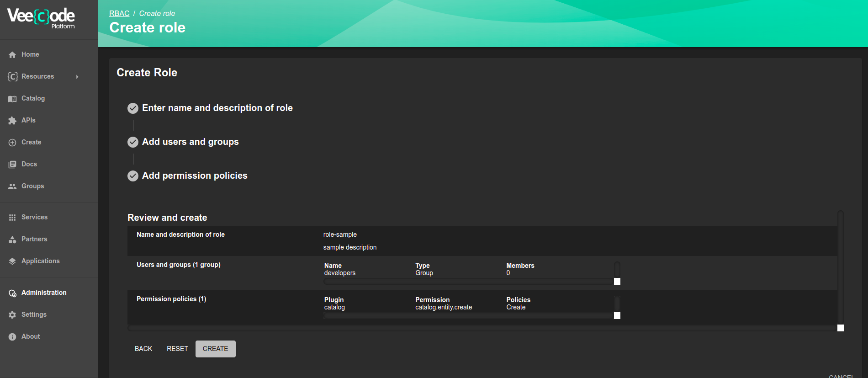The image size is (868, 378).
Task: Click the checkmark beside 'Add users and groups'
Action: [133, 142]
